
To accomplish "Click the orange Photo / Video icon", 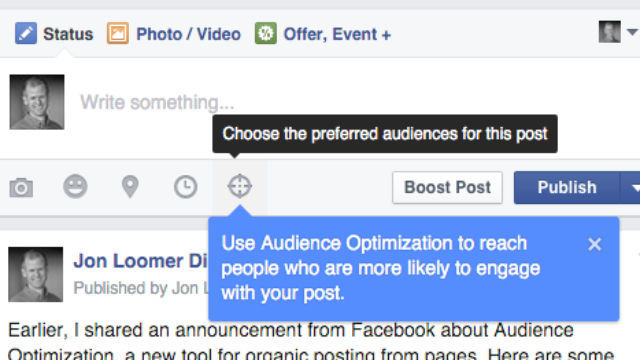I will [118, 33].
